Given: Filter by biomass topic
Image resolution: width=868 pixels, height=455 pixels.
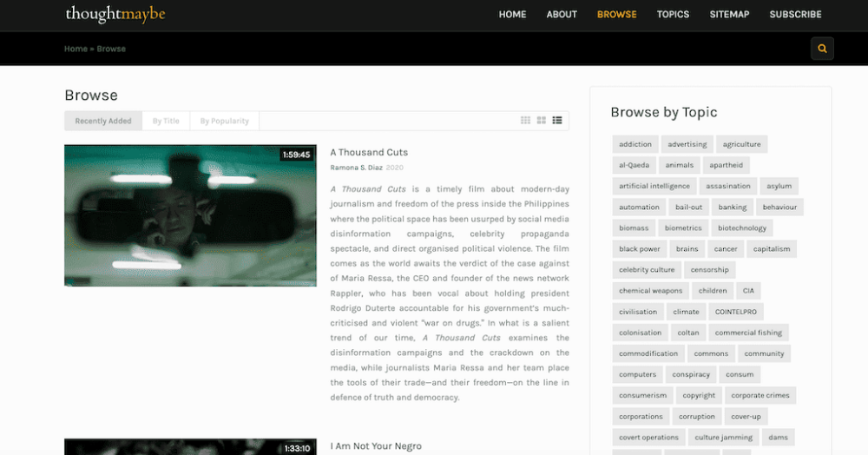Looking at the screenshot, I should tap(634, 228).
